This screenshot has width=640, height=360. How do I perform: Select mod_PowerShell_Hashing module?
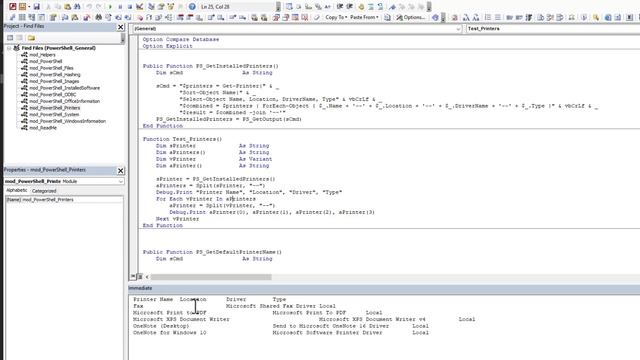[x=55, y=75]
